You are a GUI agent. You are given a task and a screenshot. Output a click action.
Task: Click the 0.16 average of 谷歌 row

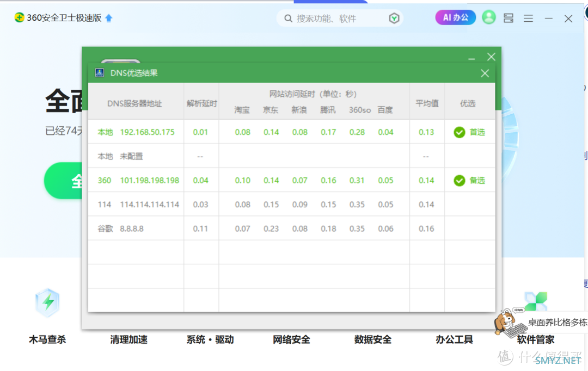tap(426, 228)
